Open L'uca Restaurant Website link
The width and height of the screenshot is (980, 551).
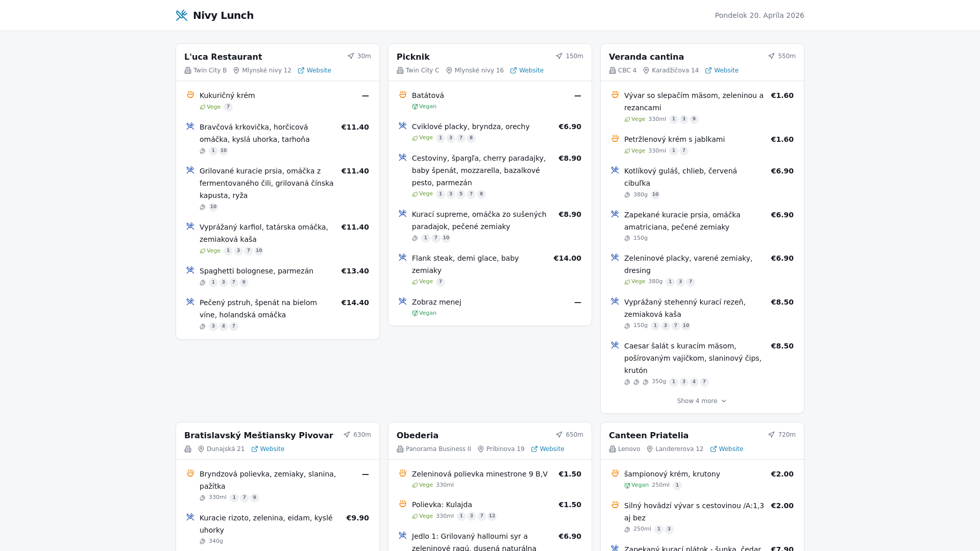[314, 70]
